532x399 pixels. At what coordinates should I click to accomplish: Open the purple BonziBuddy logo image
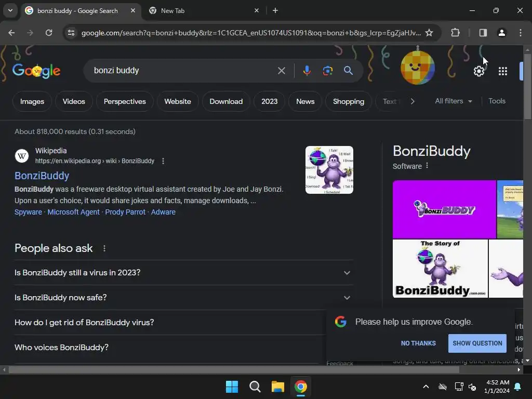tap(444, 209)
